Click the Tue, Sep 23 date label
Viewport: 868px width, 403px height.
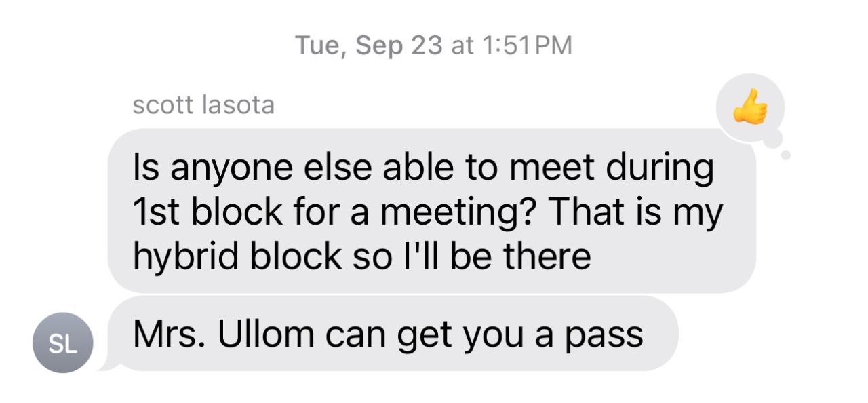[x=369, y=45]
